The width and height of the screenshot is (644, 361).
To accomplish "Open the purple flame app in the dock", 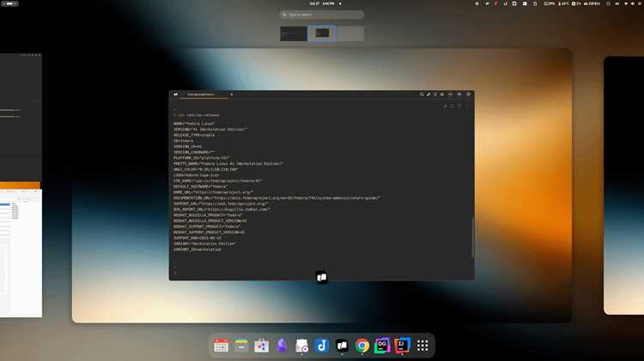I will pos(282,346).
